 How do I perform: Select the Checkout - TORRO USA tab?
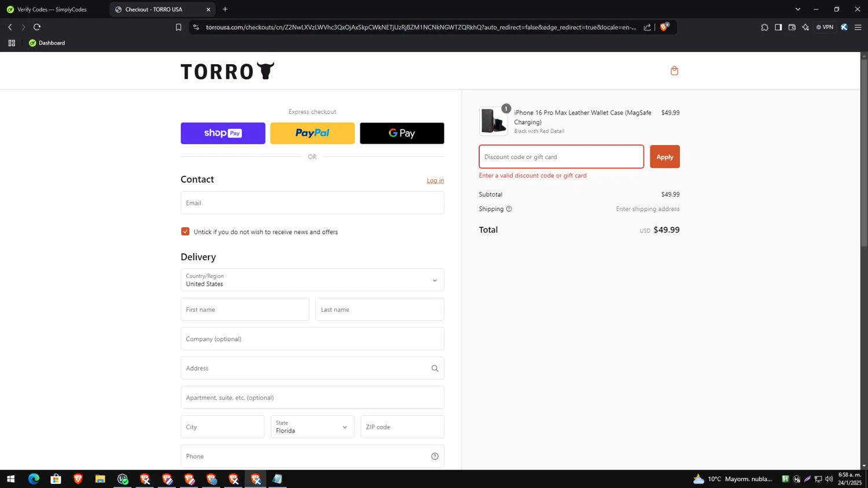pyautogui.click(x=162, y=9)
